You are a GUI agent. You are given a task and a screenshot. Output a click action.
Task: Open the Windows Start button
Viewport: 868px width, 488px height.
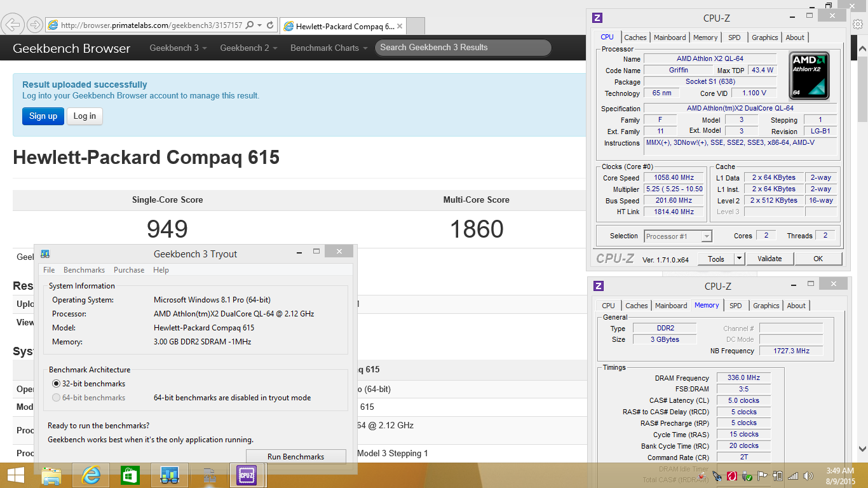(x=15, y=475)
